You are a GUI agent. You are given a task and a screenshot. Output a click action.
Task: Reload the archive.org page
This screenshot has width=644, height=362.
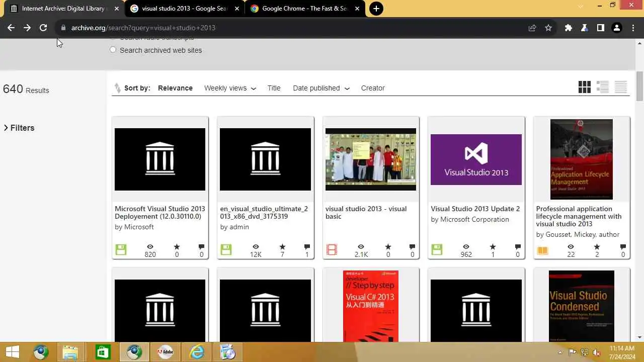point(43,28)
